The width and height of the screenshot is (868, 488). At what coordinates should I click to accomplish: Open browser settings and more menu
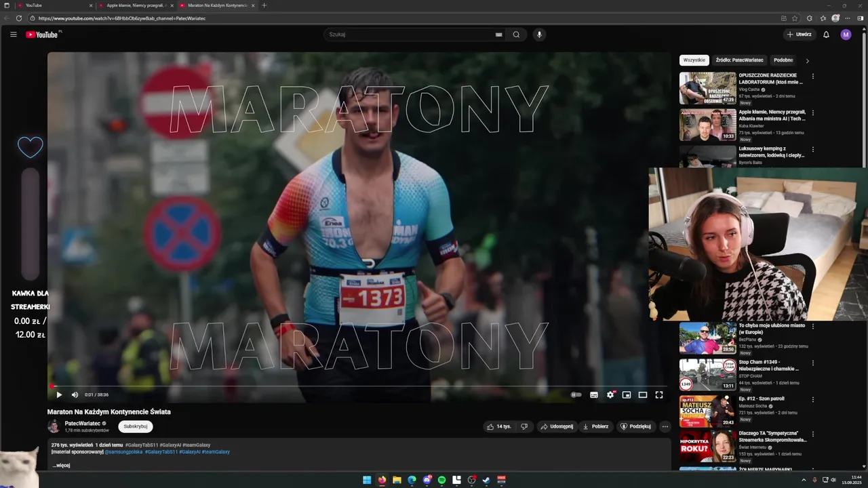point(848,18)
